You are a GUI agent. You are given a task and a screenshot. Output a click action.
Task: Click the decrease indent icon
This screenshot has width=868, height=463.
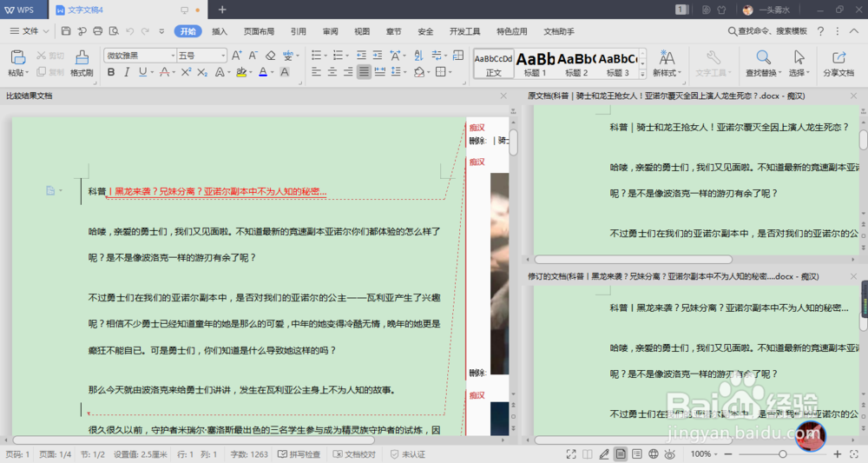point(361,56)
